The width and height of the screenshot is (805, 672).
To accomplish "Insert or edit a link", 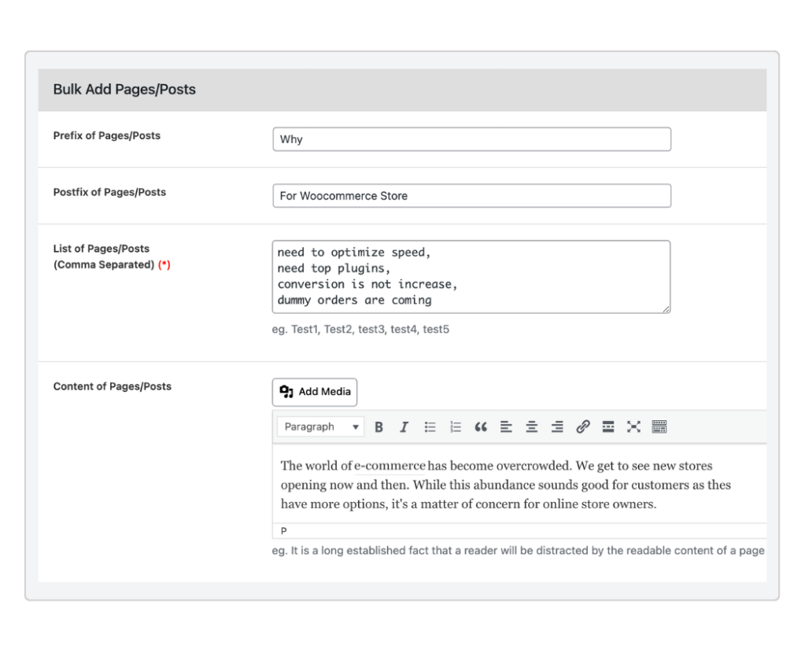I will [583, 427].
